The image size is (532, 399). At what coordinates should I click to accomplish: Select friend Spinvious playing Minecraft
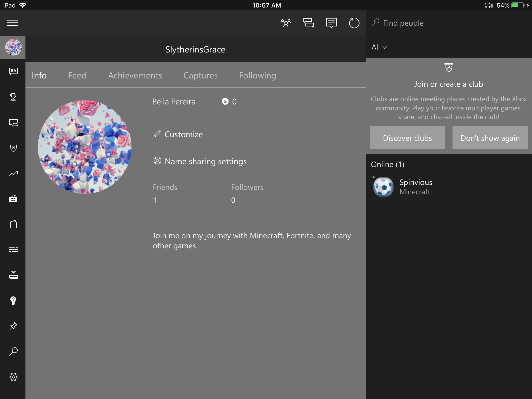pyautogui.click(x=416, y=187)
